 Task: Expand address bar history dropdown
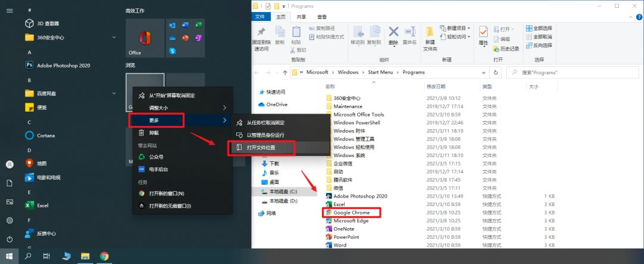pos(484,72)
